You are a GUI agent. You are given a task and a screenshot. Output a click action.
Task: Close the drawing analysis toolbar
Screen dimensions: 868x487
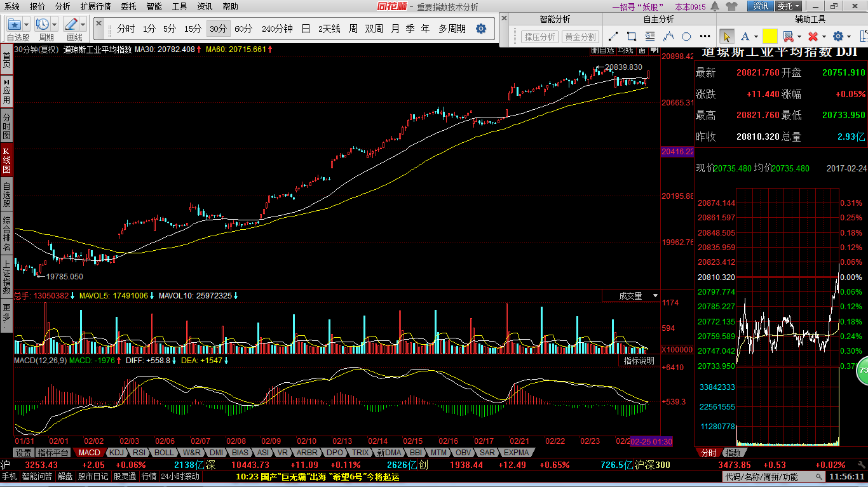pos(505,18)
